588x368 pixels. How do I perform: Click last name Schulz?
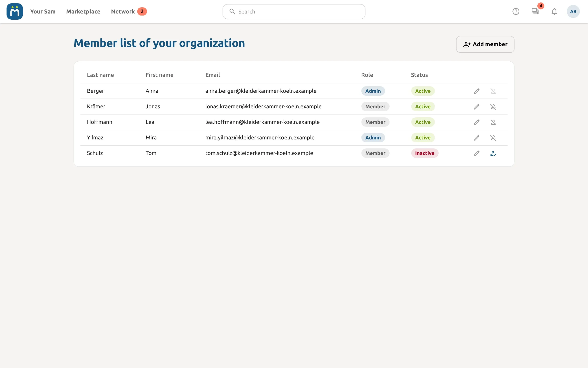95,153
